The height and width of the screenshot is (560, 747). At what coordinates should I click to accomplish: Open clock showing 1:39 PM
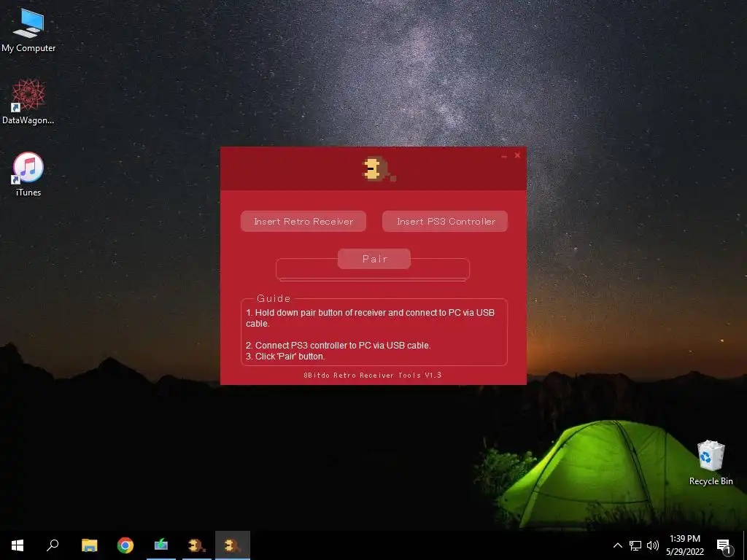tap(684, 545)
